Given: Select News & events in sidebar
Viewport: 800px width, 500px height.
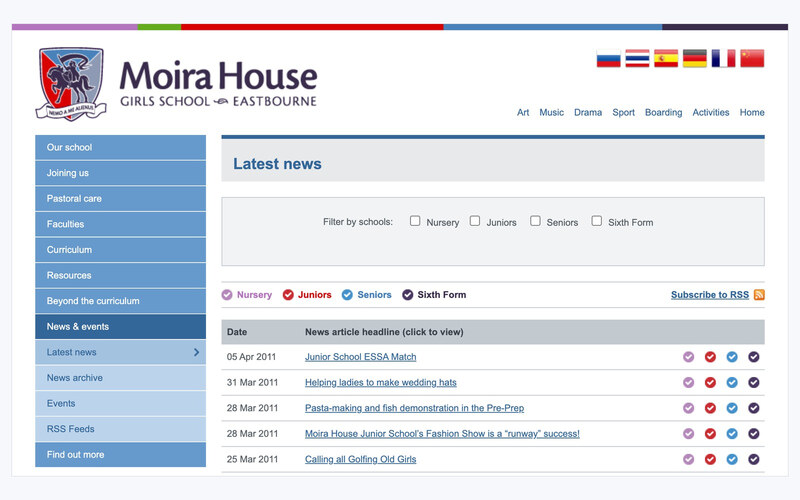Looking at the screenshot, I should pos(120,327).
